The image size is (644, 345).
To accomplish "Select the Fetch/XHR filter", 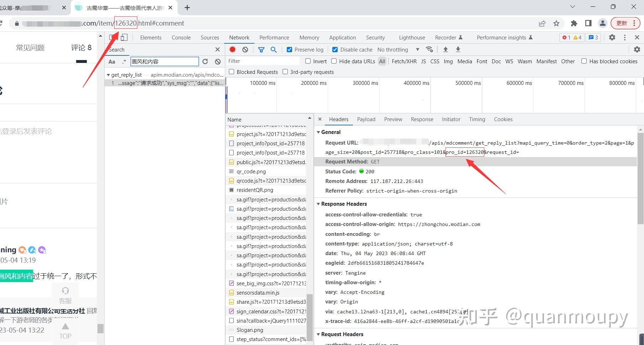I will point(404,61).
